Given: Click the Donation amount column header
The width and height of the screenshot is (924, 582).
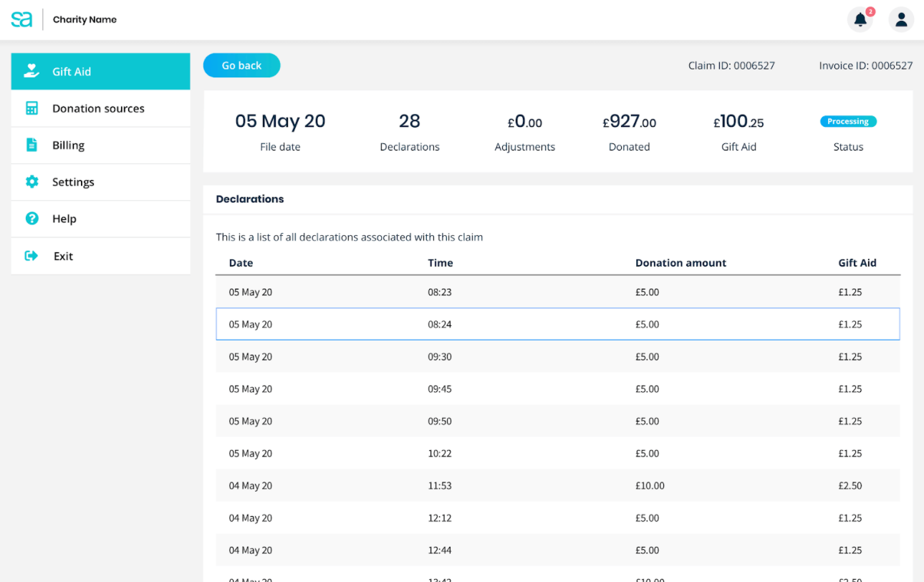Looking at the screenshot, I should [680, 263].
